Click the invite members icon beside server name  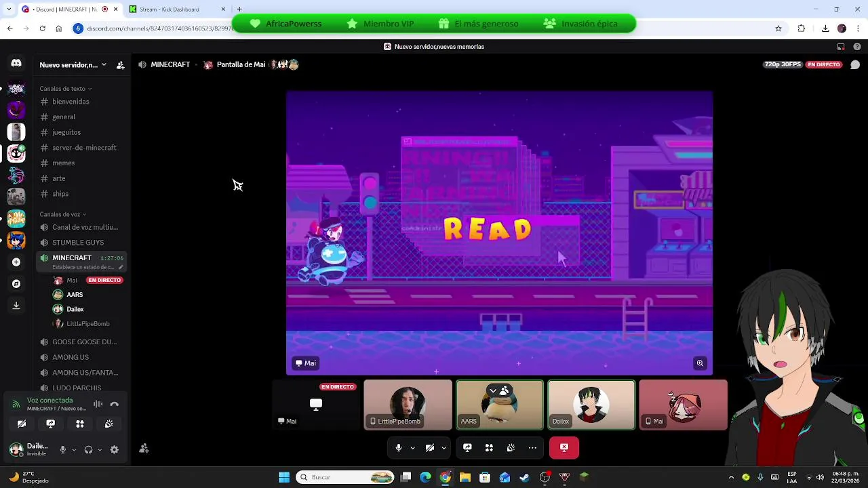(x=120, y=65)
